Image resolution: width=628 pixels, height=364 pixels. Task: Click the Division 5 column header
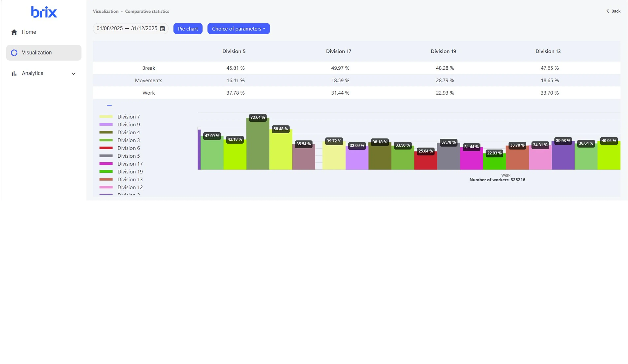(234, 51)
